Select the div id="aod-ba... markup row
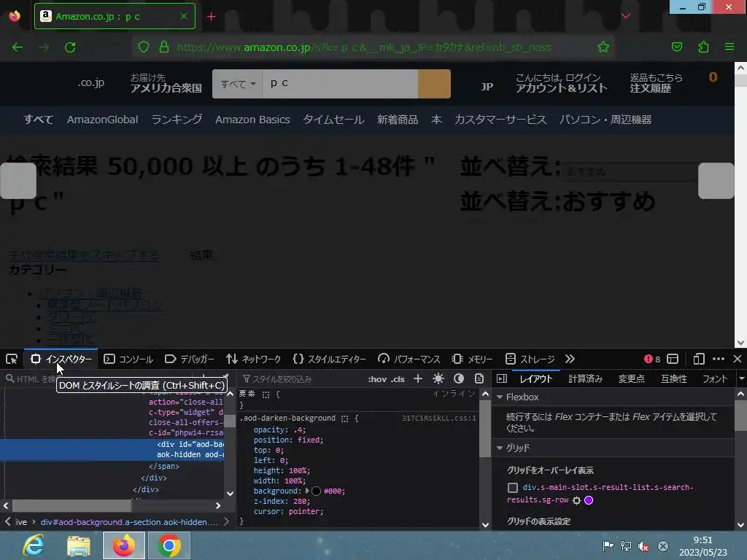 tap(112, 449)
